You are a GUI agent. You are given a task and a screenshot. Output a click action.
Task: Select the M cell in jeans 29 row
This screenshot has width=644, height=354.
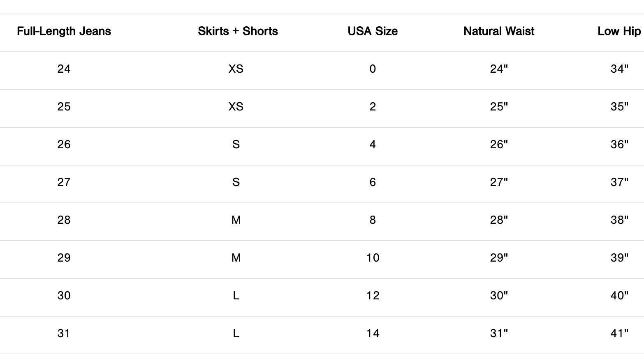pyautogui.click(x=236, y=258)
